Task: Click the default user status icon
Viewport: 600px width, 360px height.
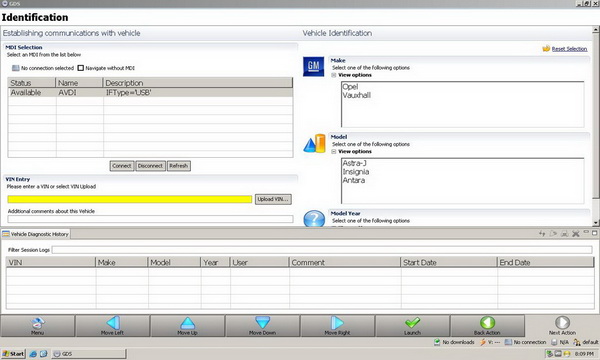Action: click(577, 342)
